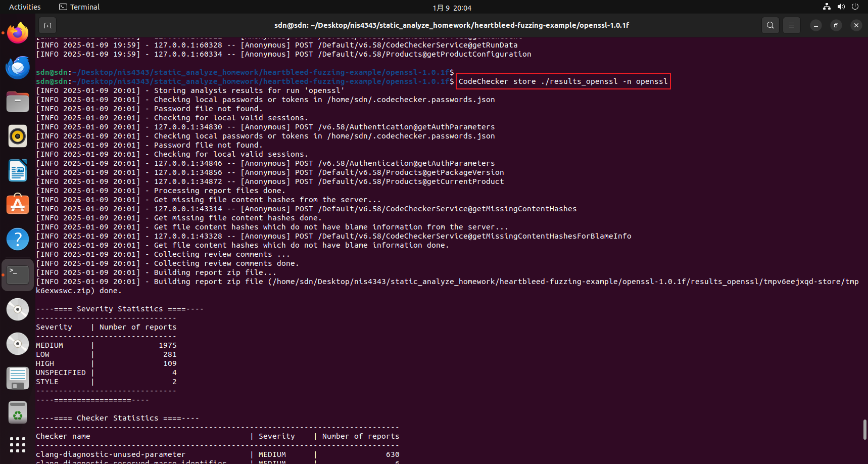Open the Files manager in the dock
This screenshot has width=868, height=464.
18,102
